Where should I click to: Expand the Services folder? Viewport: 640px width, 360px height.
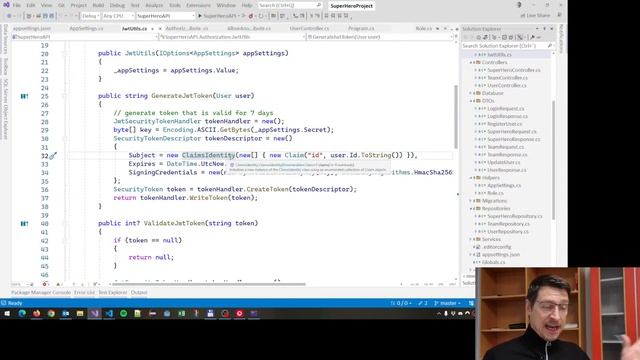(471, 239)
